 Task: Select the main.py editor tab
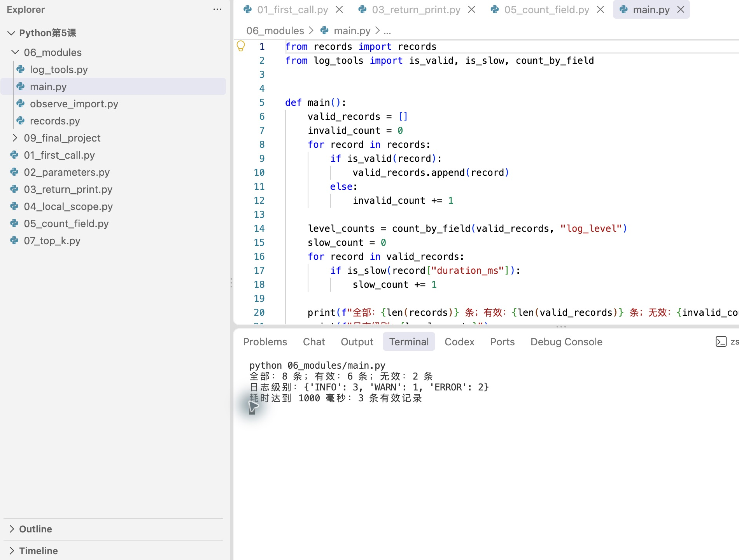pyautogui.click(x=651, y=10)
